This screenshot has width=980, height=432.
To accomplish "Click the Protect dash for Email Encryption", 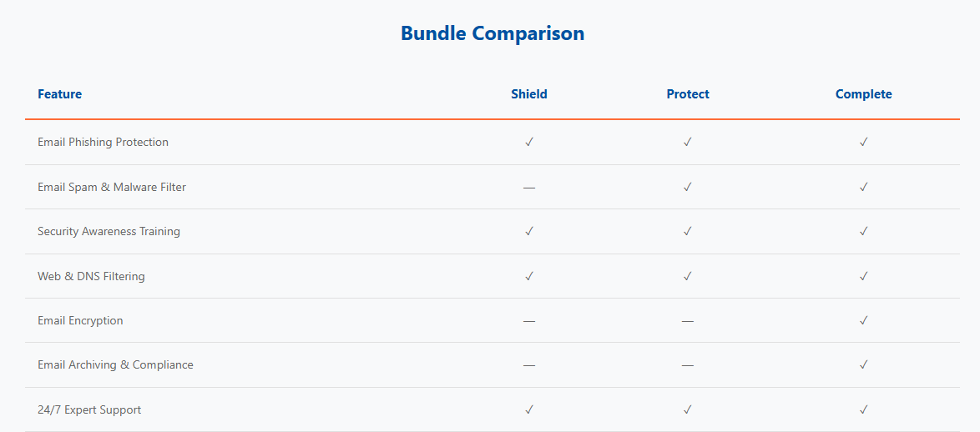I will click(688, 320).
